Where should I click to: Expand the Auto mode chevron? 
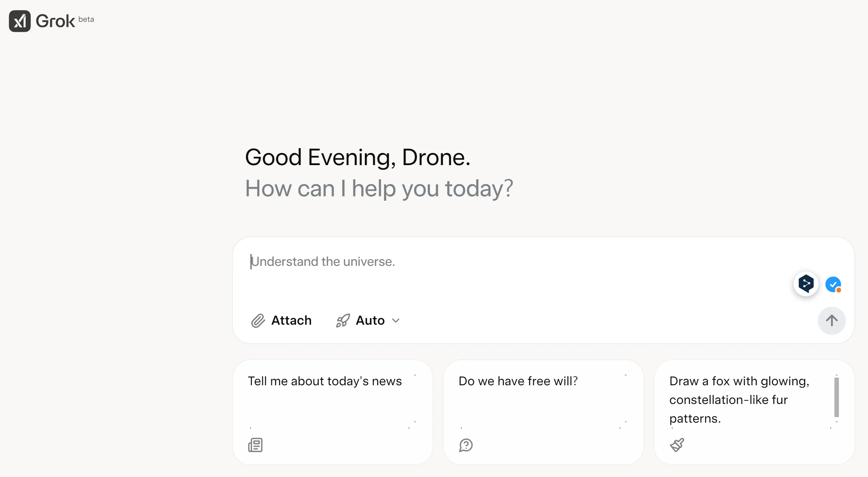(x=396, y=321)
